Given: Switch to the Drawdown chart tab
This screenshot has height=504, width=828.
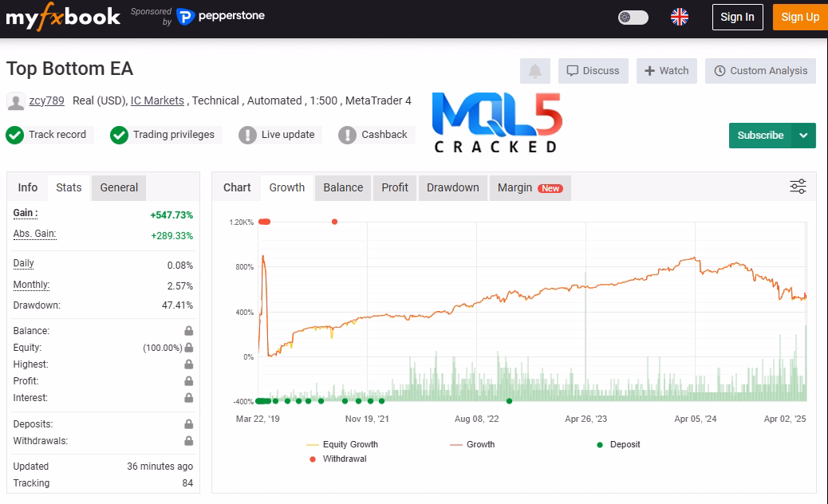Looking at the screenshot, I should pos(452,187).
